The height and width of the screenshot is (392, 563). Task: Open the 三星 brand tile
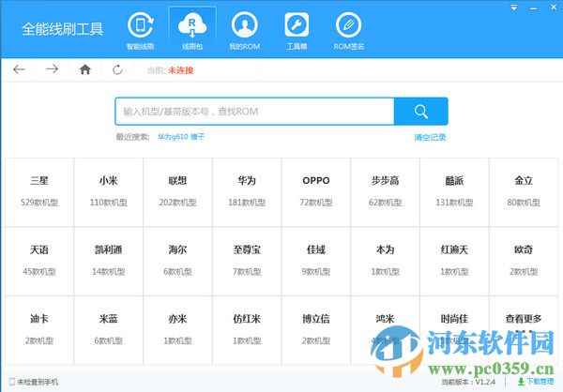(x=39, y=192)
